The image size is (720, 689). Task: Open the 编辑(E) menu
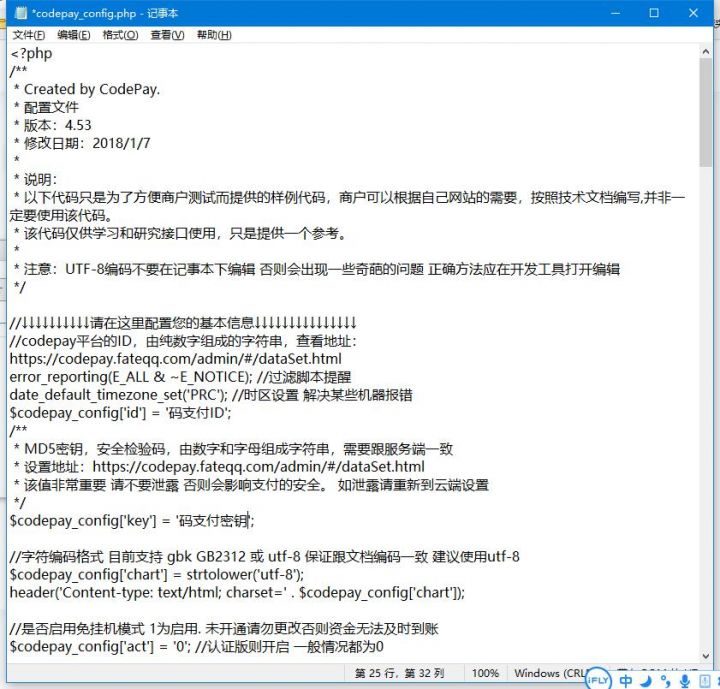click(x=73, y=35)
